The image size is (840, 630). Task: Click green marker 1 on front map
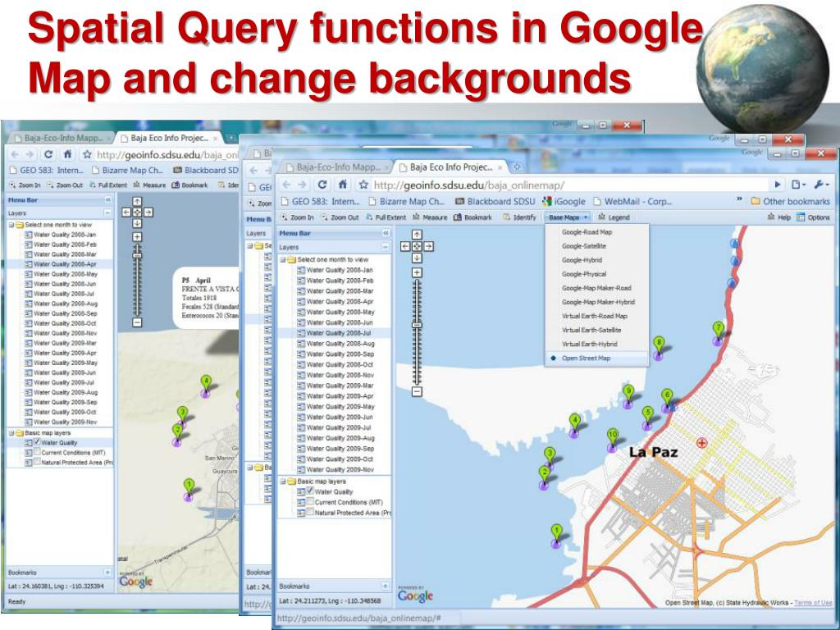pyautogui.click(x=557, y=532)
